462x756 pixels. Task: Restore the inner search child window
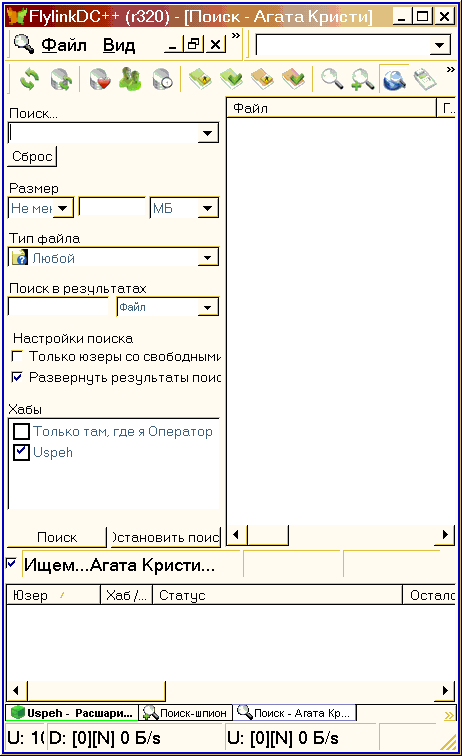coord(194,44)
